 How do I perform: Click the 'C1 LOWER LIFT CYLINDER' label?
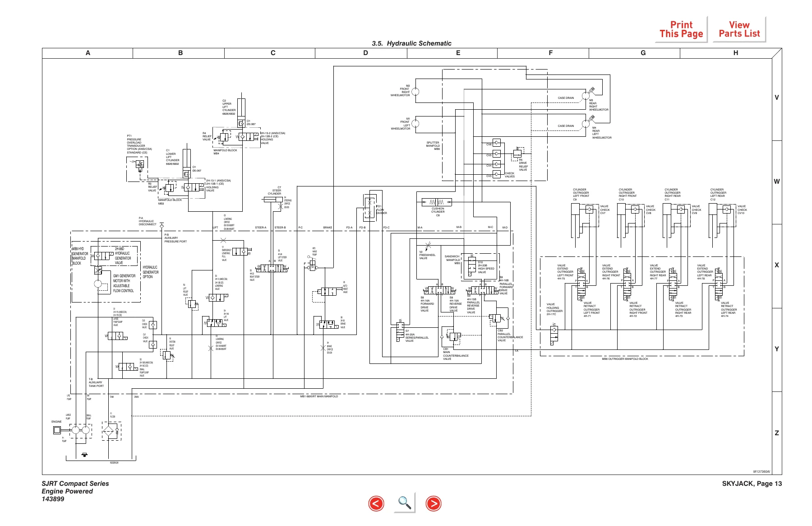(x=172, y=157)
